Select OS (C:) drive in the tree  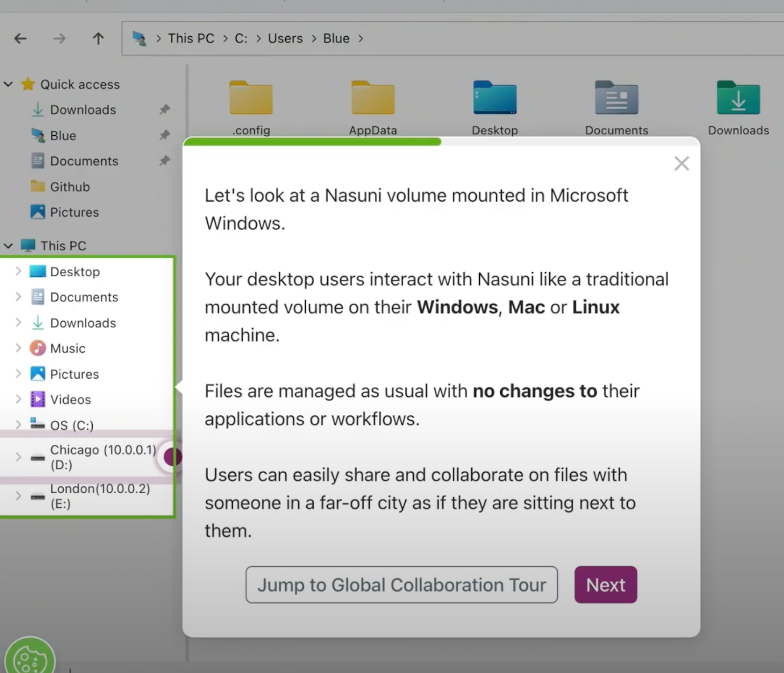72,425
